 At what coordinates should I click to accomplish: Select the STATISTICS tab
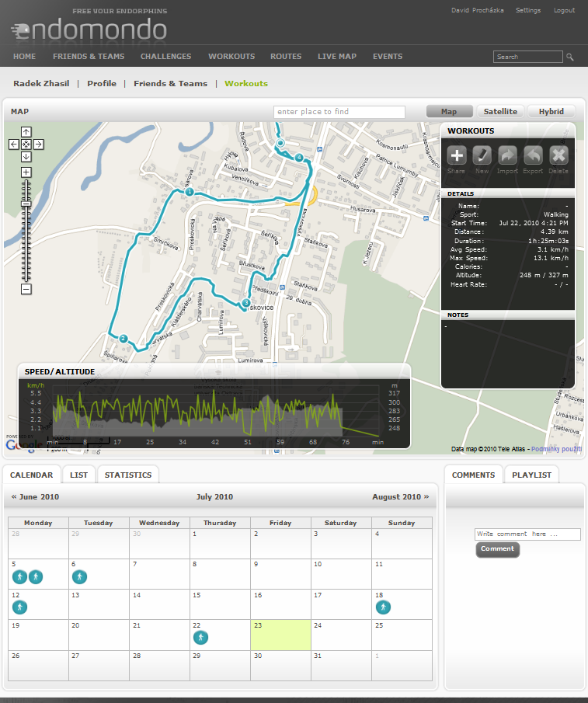(x=128, y=475)
